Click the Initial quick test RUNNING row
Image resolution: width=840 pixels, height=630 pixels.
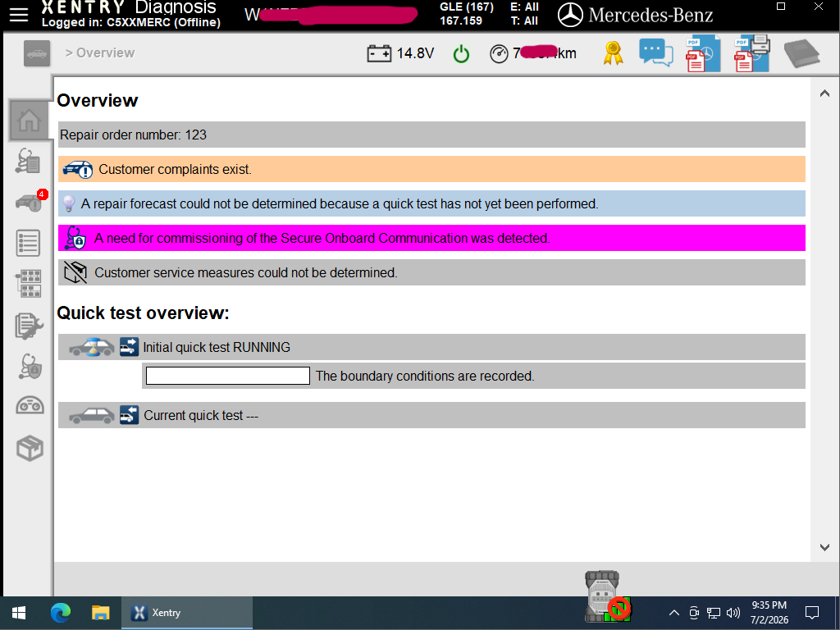point(431,347)
